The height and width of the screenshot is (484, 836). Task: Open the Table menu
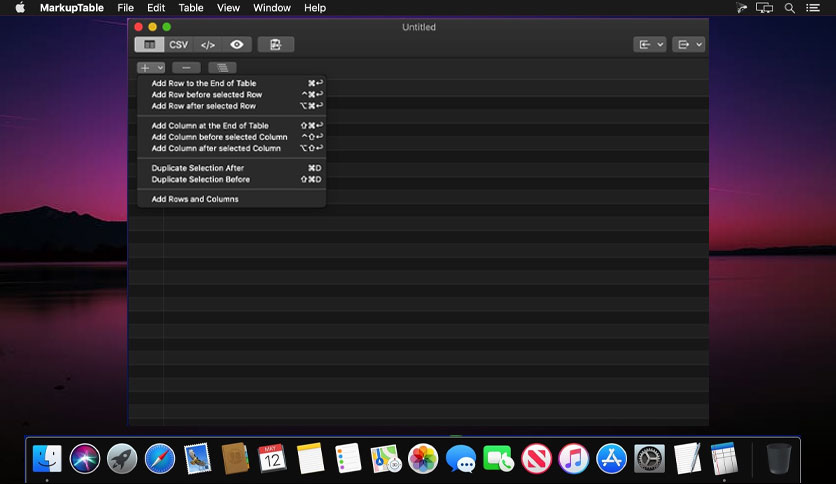pos(191,8)
